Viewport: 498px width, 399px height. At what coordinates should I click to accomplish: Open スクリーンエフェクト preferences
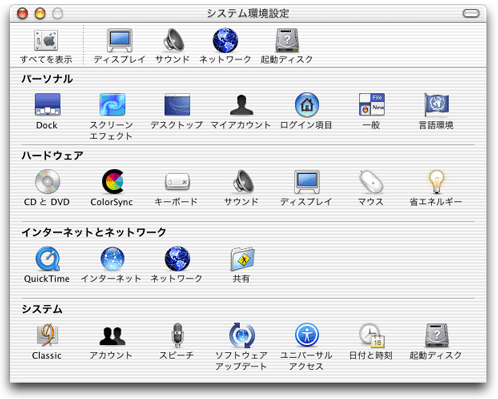112,104
